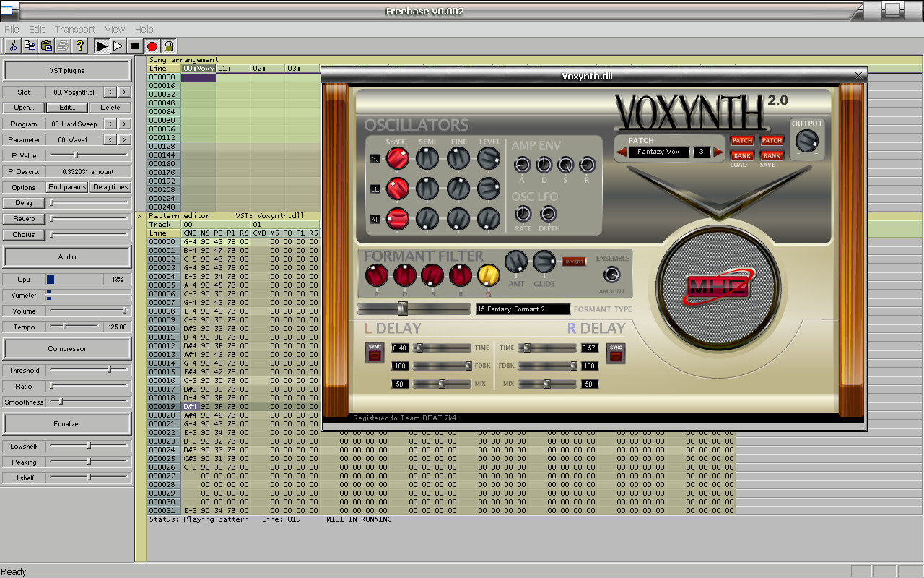Click the LEVEL knob of oscillator 1
Image resolution: width=924 pixels, height=578 pixels.
point(489,158)
